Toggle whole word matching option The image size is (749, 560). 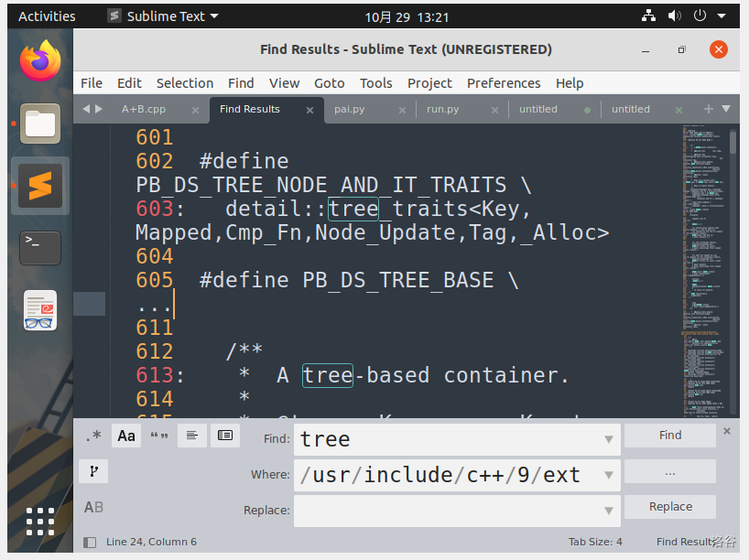[x=158, y=436]
